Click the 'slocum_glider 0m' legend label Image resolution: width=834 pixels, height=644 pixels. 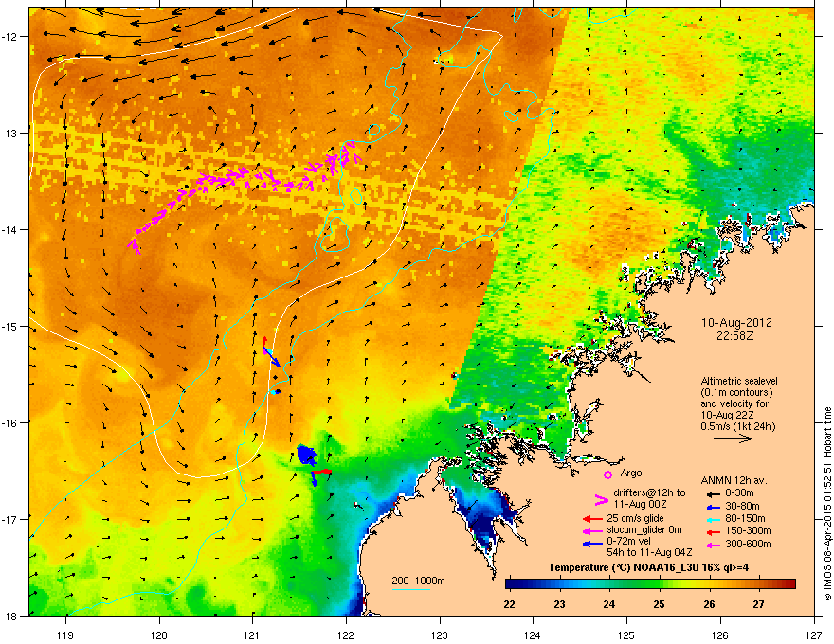644,530
